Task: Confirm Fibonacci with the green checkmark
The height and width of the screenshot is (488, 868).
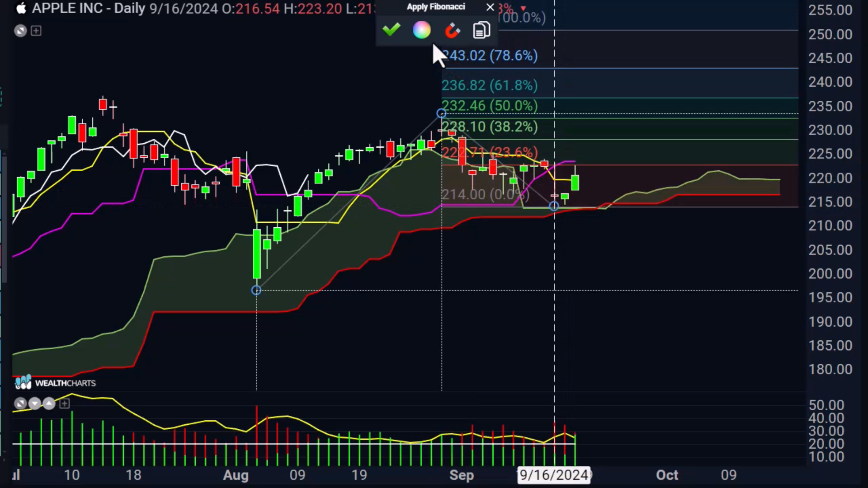Action: coord(391,30)
